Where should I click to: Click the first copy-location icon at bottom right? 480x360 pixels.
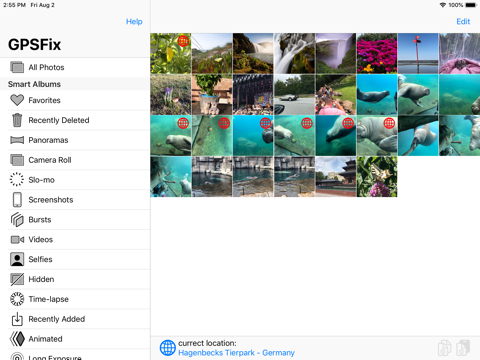coord(444,348)
